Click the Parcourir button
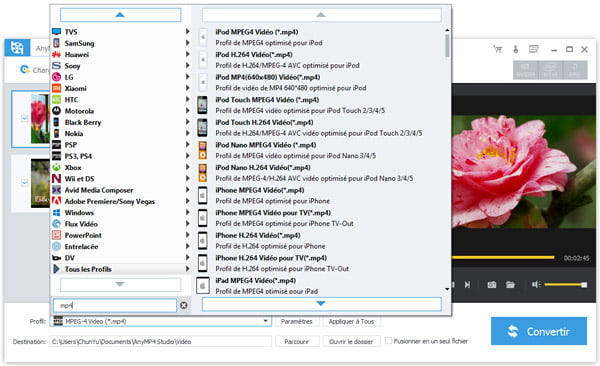Viewport: 600px width, 366px height. [x=297, y=341]
